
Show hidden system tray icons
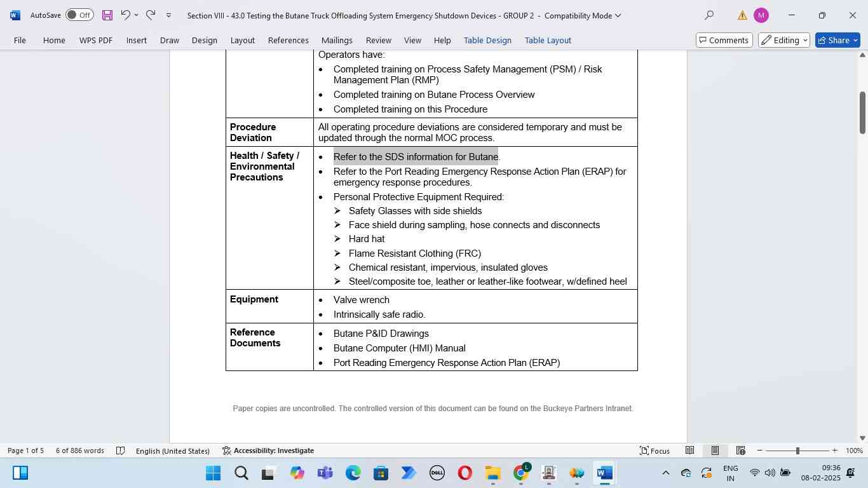coord(665,473)
